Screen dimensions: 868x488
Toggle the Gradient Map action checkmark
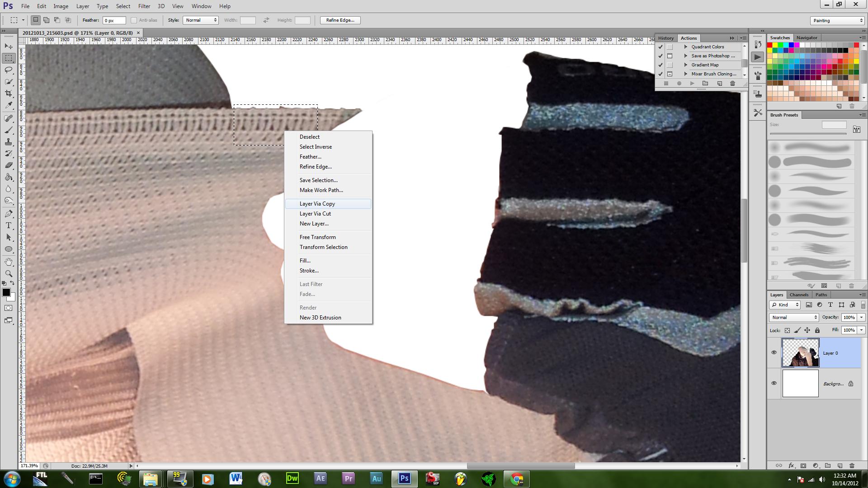(x=660, y=65)
